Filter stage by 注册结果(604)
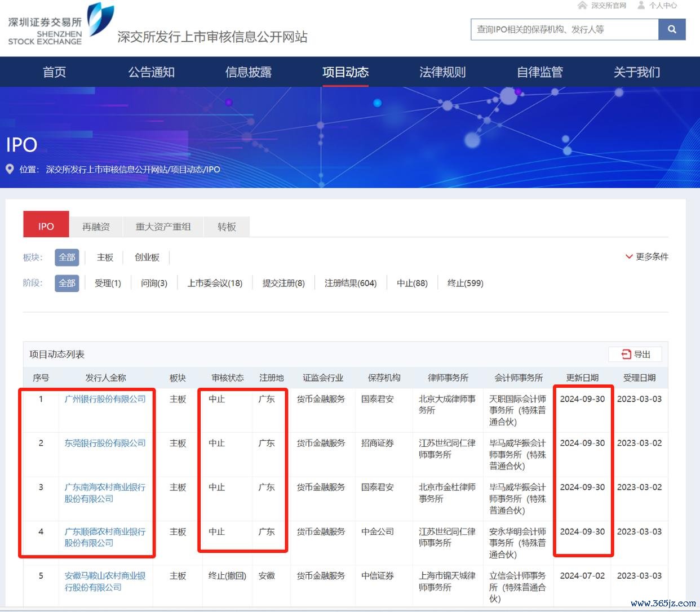The height and width of the screenshot is (612, 700). coord(351,283)
